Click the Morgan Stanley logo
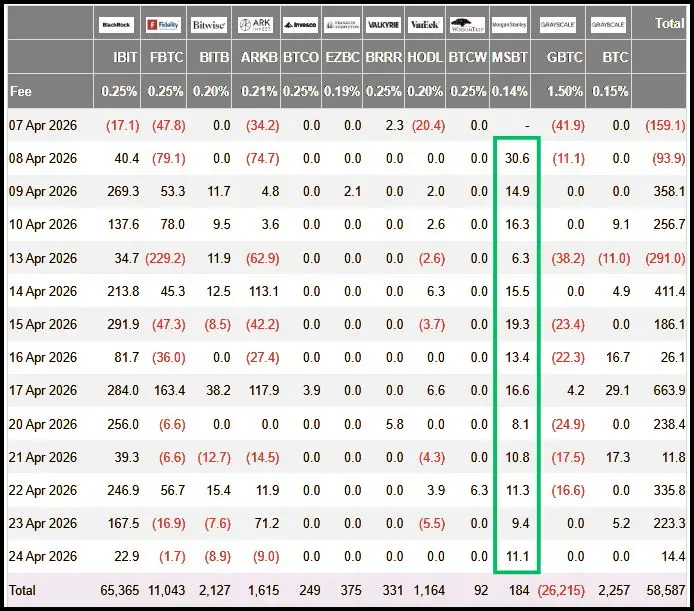The width and height of the screenshot is (694, 611). click(x=509, y=25)
